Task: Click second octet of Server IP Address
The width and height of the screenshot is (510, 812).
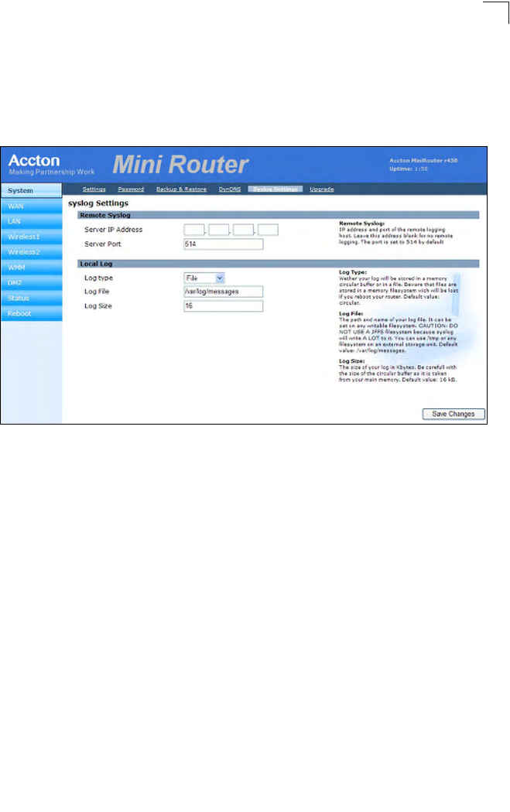Action: (219, 230)
